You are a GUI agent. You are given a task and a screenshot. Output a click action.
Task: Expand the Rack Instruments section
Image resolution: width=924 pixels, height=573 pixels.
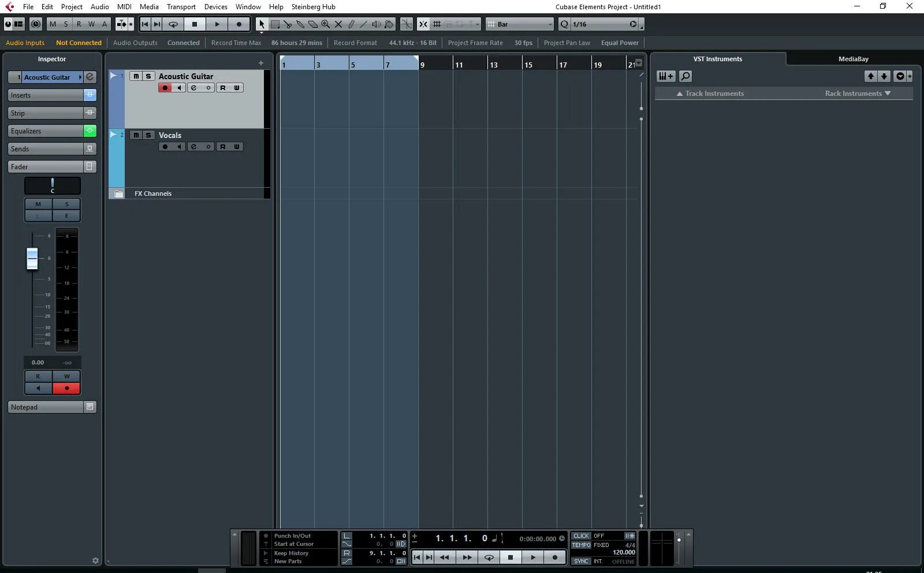(x=858, y=94)
